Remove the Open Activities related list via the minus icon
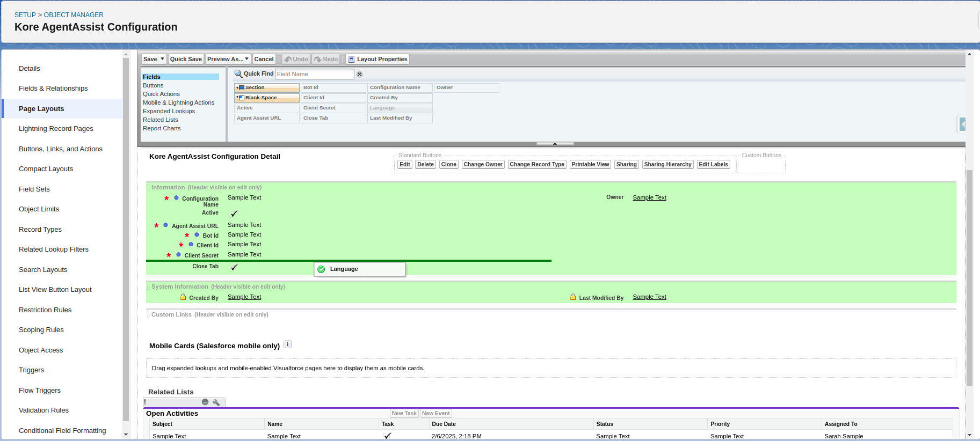 (205, 402)
